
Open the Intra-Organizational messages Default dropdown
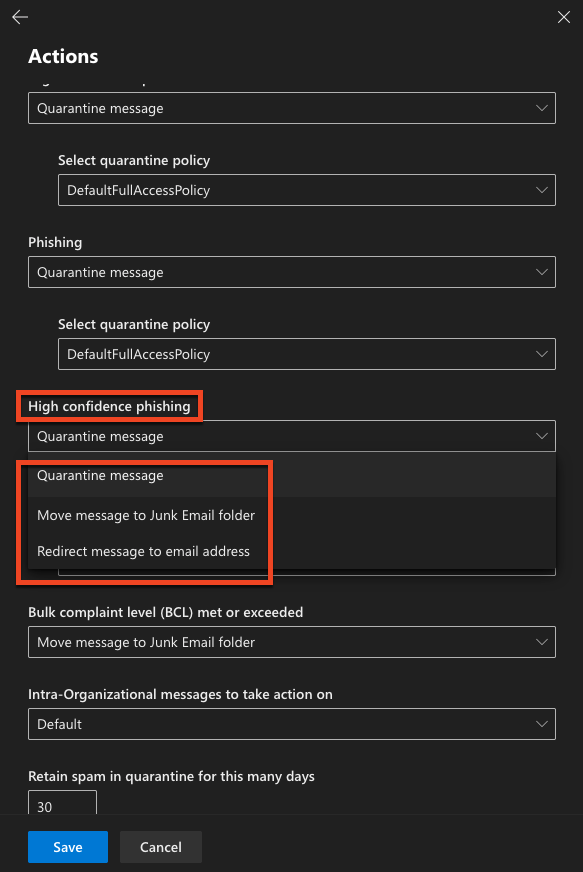(x=290, y=724)
